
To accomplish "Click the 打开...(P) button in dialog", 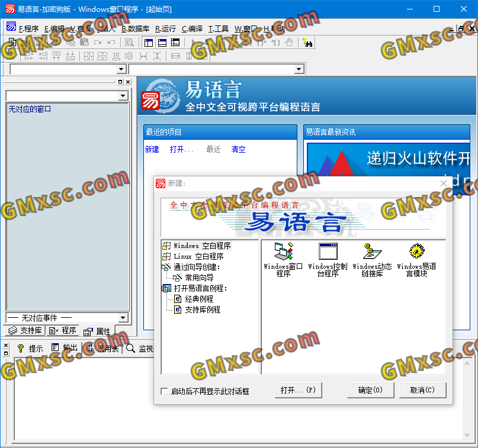I will pos(298,390).
